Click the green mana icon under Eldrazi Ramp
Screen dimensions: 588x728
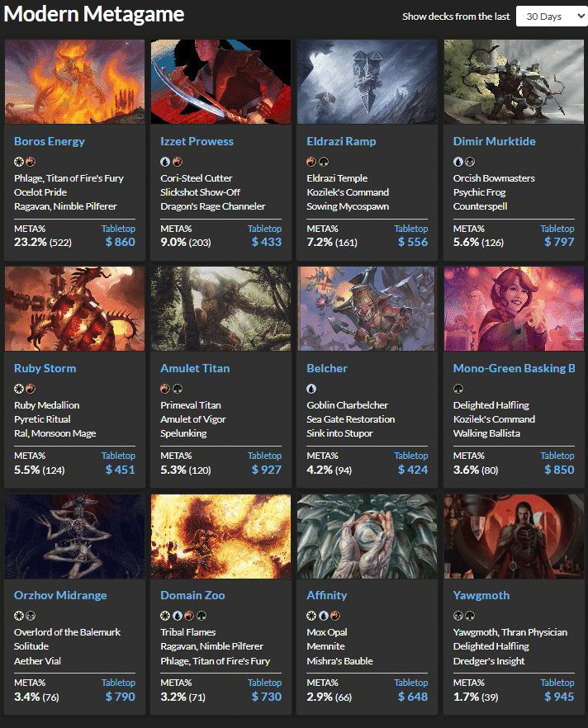click(x=324, y=162)
